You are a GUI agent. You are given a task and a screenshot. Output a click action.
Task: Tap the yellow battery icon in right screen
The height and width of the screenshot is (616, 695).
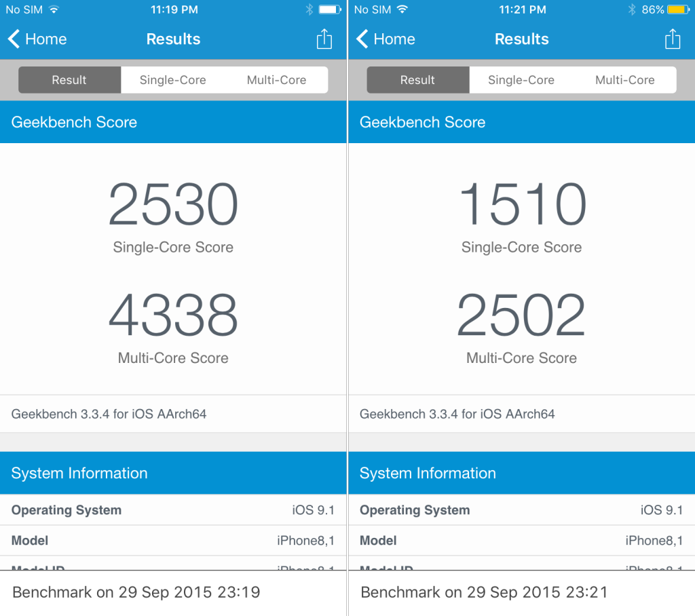678,9
